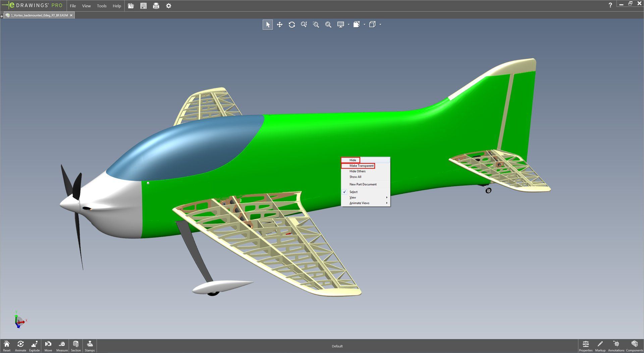Select the 1_Vortex_backmounted_0deg_RT_BF.EASM tab

point(39,15)
